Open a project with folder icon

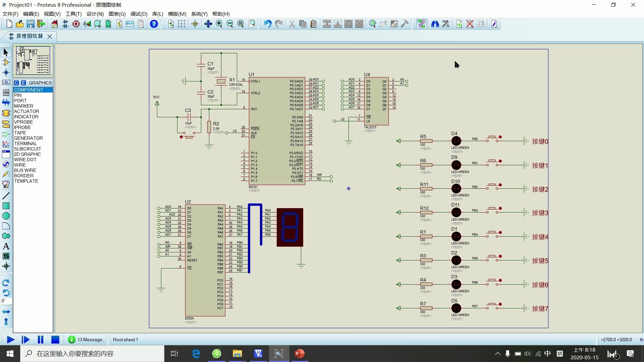pyautogui.click(x=20, y=24)
